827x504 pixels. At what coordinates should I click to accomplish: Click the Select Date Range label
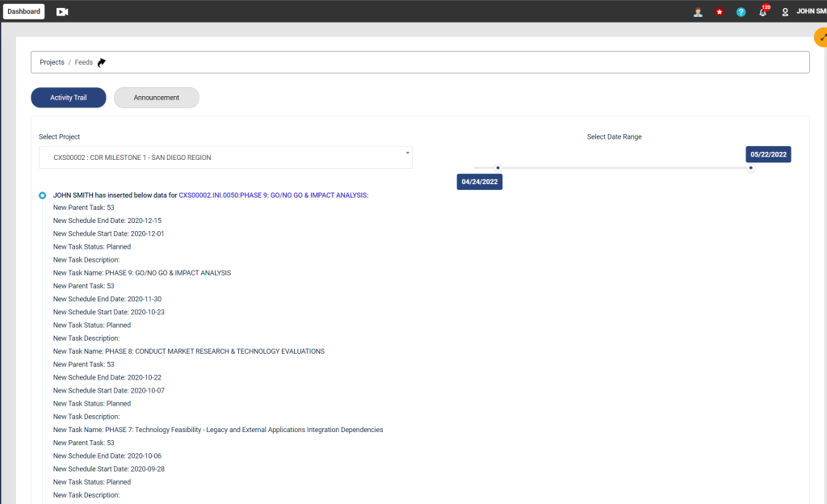[x=615, y=136]
